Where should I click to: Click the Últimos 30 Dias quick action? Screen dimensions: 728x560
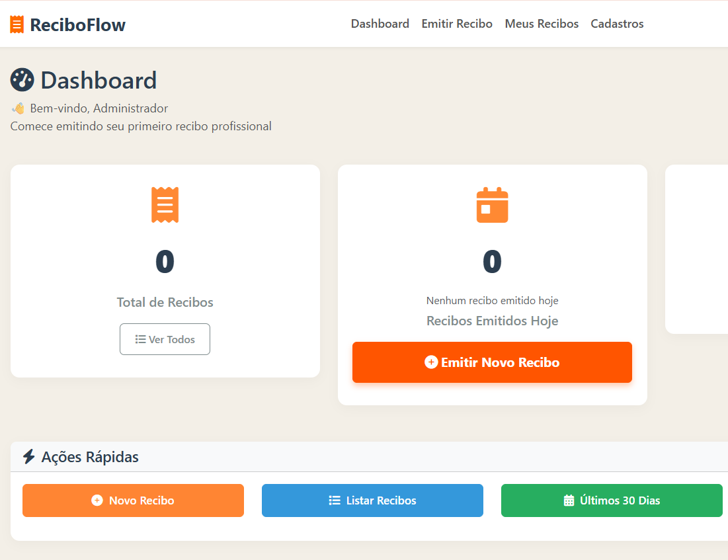pyautogui.click(x=612, y=500)
